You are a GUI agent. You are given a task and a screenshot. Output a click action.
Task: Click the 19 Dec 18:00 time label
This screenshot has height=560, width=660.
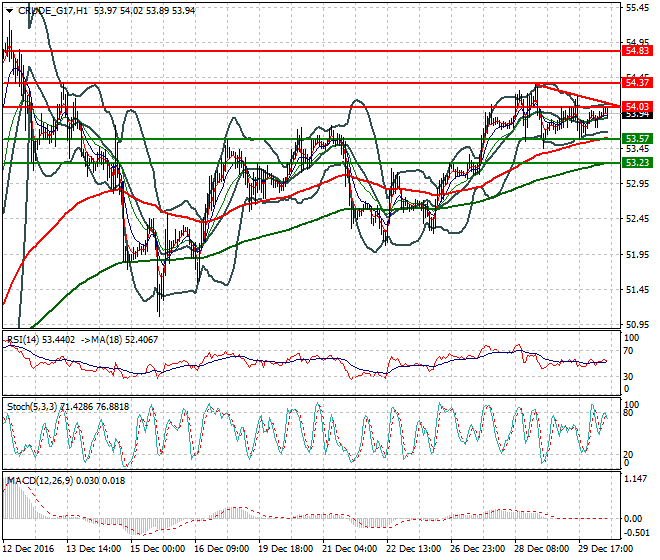point(286,549)
